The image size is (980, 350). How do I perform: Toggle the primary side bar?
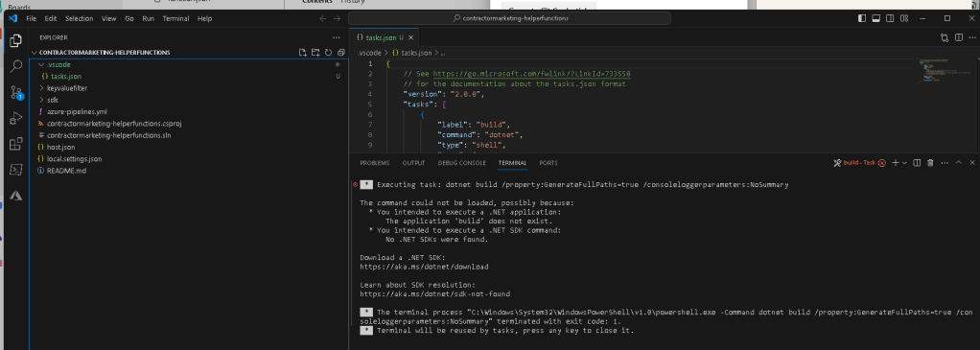[x=862, y=19]
